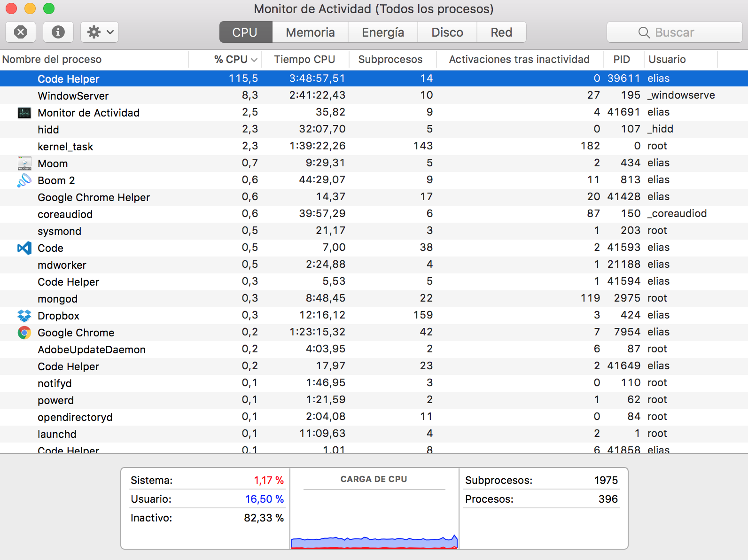This screenshot has width=748, height=560.
Task: Click the Procesos total 396
Action: point(608,499)
